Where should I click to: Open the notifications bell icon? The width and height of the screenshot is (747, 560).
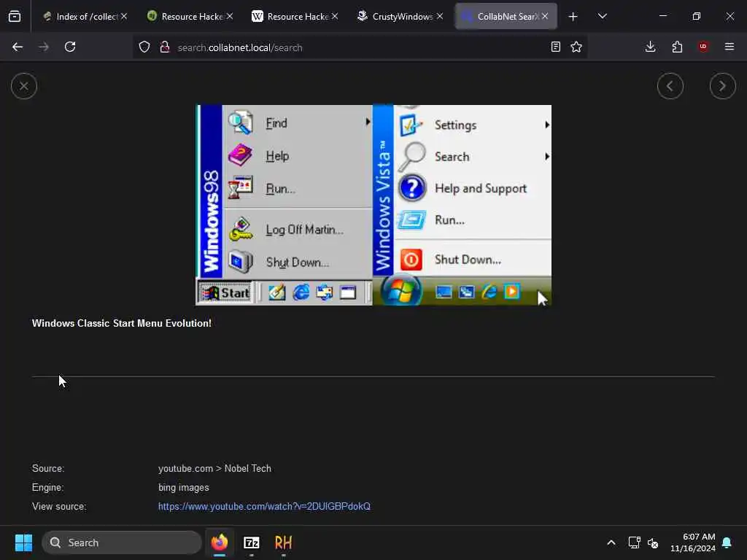(727, 542)
